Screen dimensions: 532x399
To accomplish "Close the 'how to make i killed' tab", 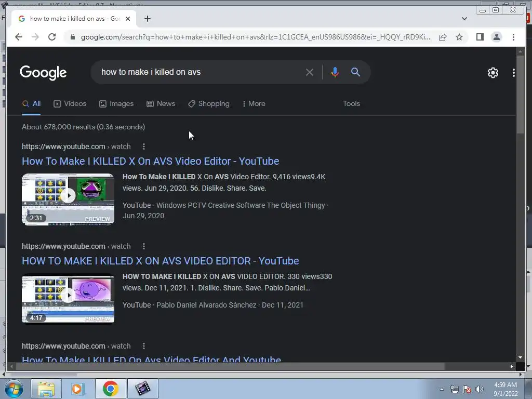I will (x=128, y=19).
